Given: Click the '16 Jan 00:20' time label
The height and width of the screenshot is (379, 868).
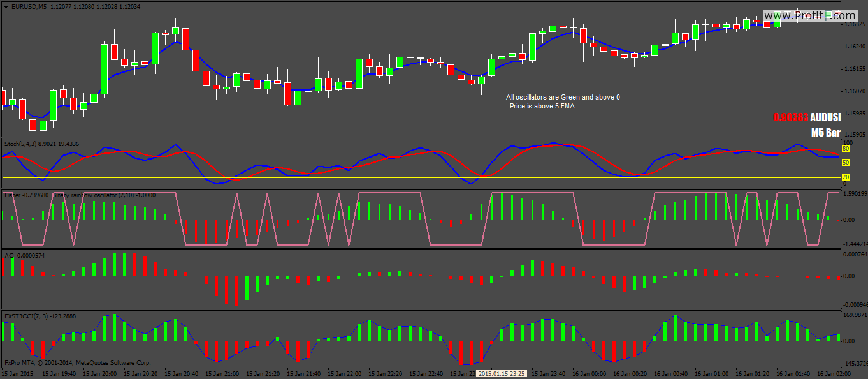Looking at the screenshot, I should click(x=630, y=373).
